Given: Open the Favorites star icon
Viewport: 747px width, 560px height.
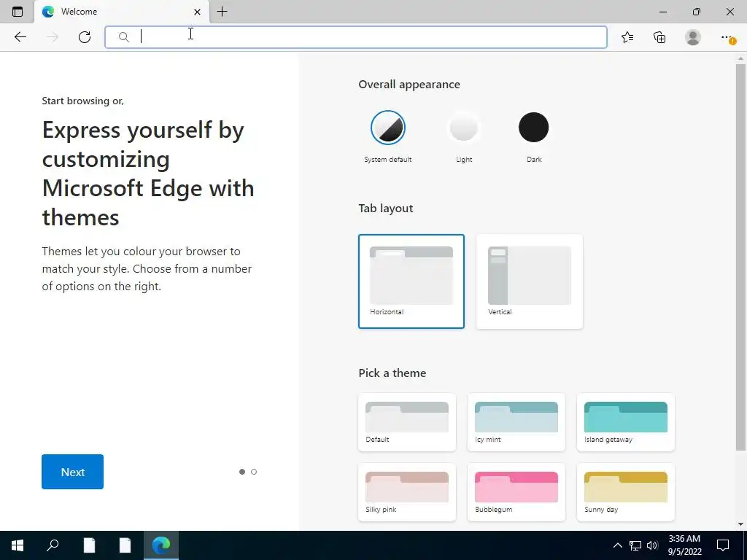Looking at the screenshot, I should [627, 37].
